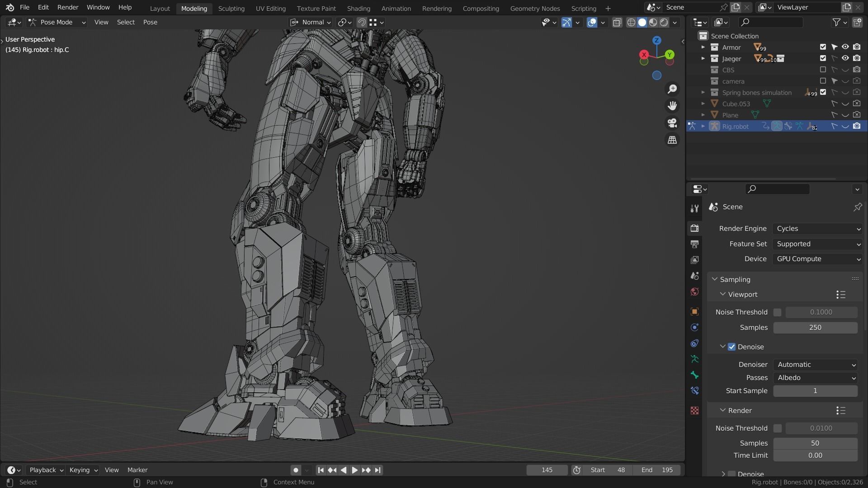Open the World properties tab icon
868x488 pixels.
point(695,291)
